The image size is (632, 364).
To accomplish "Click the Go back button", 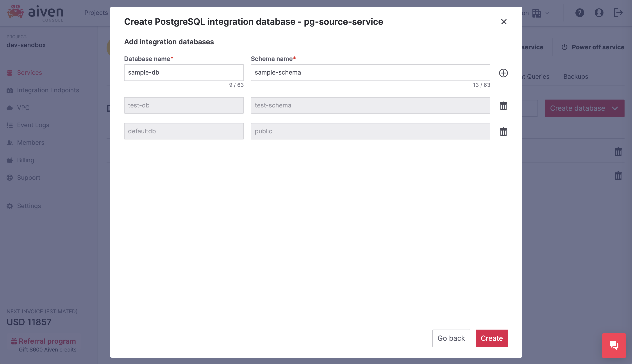I will pyautogui.click(x=451, y=338).
